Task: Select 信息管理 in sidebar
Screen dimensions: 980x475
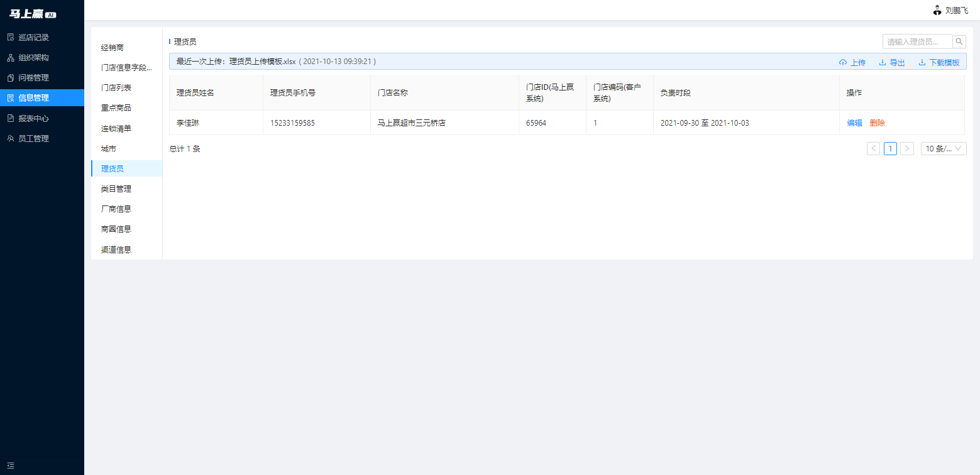Action: (x=42, y=98)
